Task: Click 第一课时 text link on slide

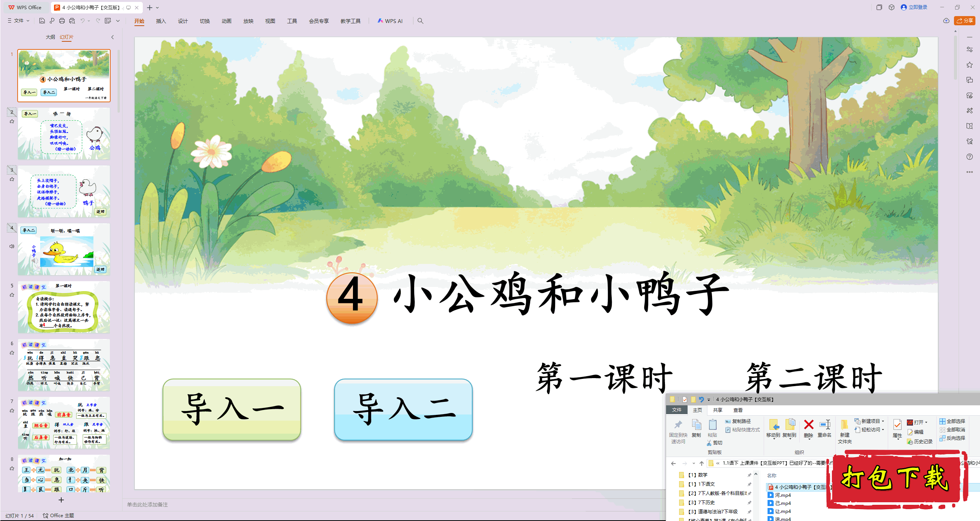Action: pyautogui.click(x=604, y=378)
